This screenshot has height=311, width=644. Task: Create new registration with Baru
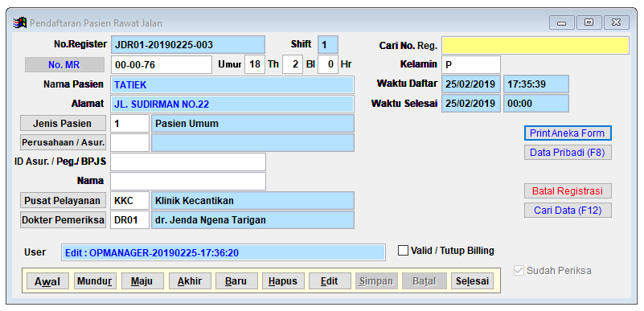point(236,281)
